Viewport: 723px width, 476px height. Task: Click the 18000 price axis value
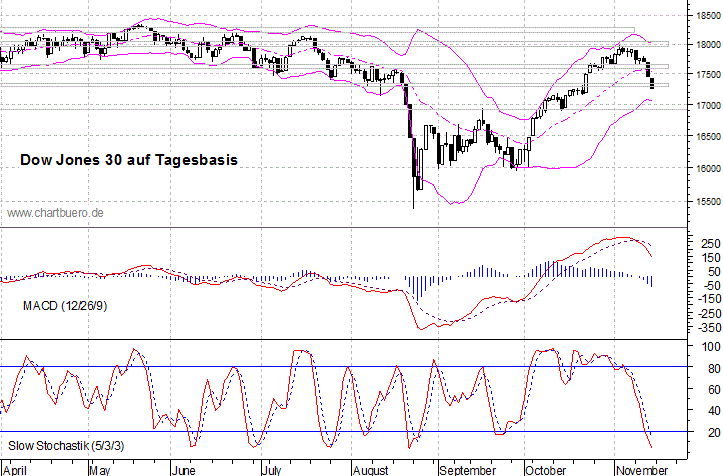tap(708, 45)
